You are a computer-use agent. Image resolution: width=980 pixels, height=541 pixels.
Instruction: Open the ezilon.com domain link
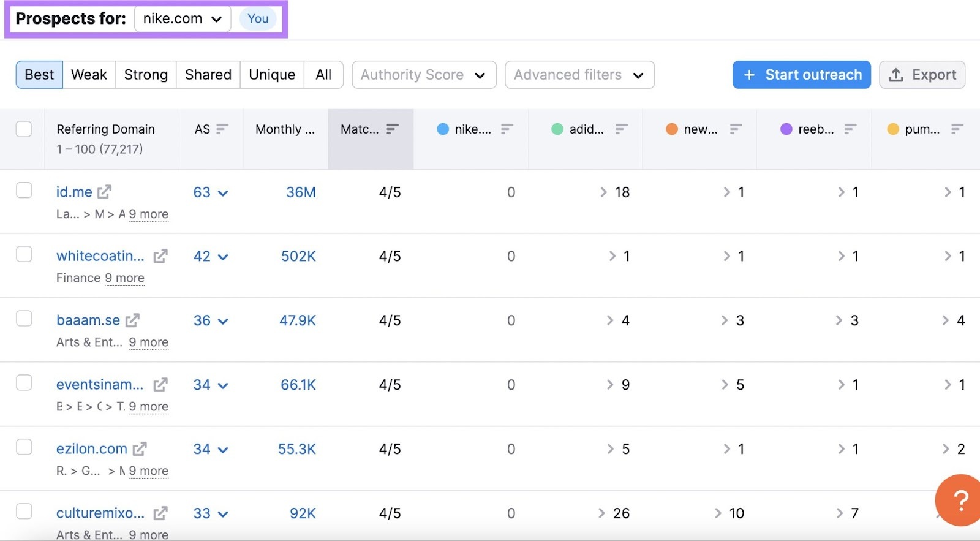(92, 449)
